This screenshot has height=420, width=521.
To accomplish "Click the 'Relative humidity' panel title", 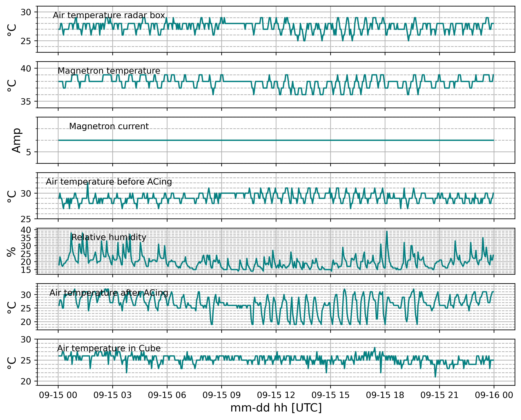I will 109,237.
